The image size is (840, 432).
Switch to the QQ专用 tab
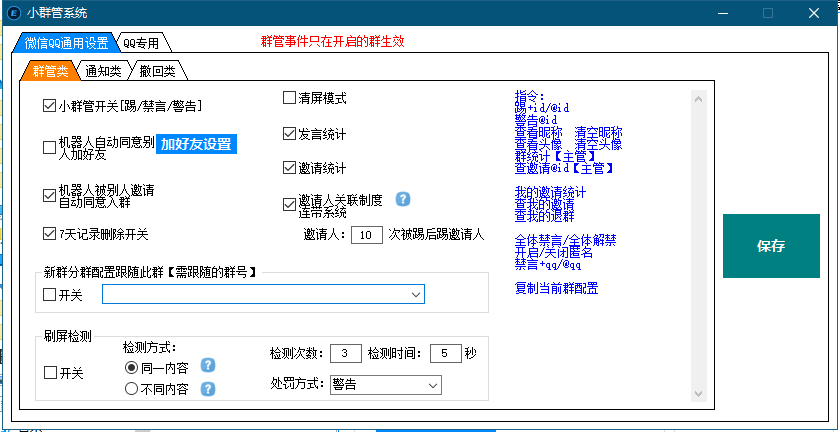click(143, 42)
